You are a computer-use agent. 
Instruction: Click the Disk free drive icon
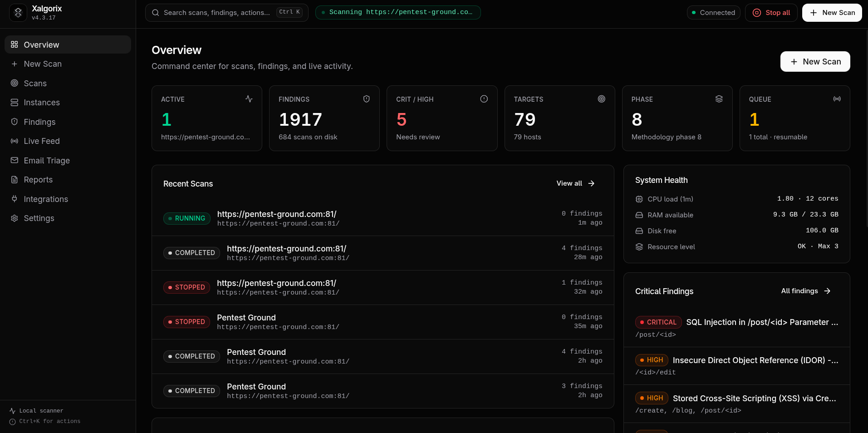point(639,231)
